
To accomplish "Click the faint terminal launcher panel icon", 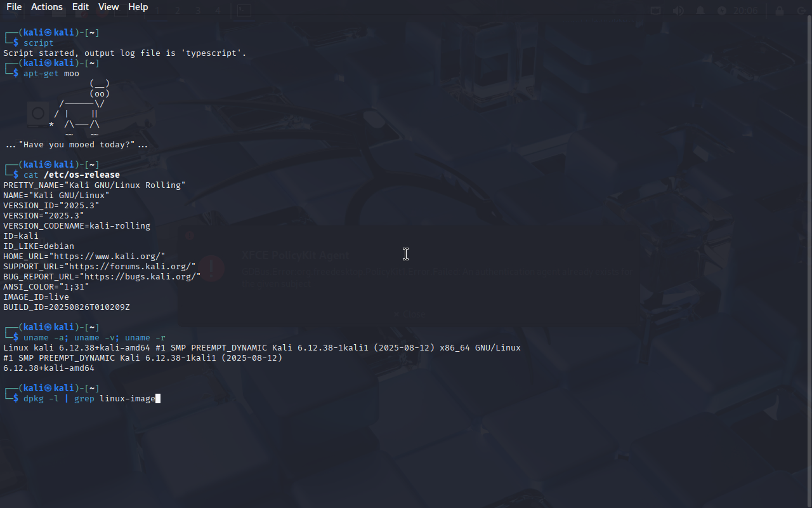I will click(x=243, y=11).
